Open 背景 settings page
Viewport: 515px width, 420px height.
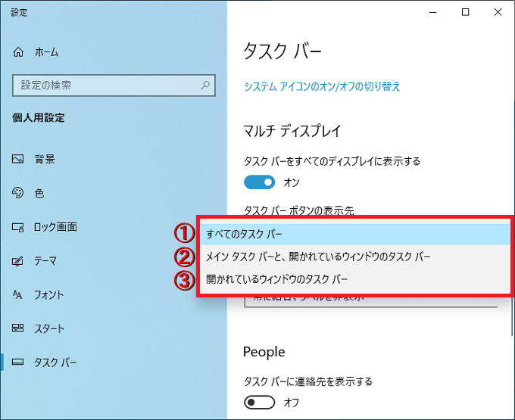point(114,159)
